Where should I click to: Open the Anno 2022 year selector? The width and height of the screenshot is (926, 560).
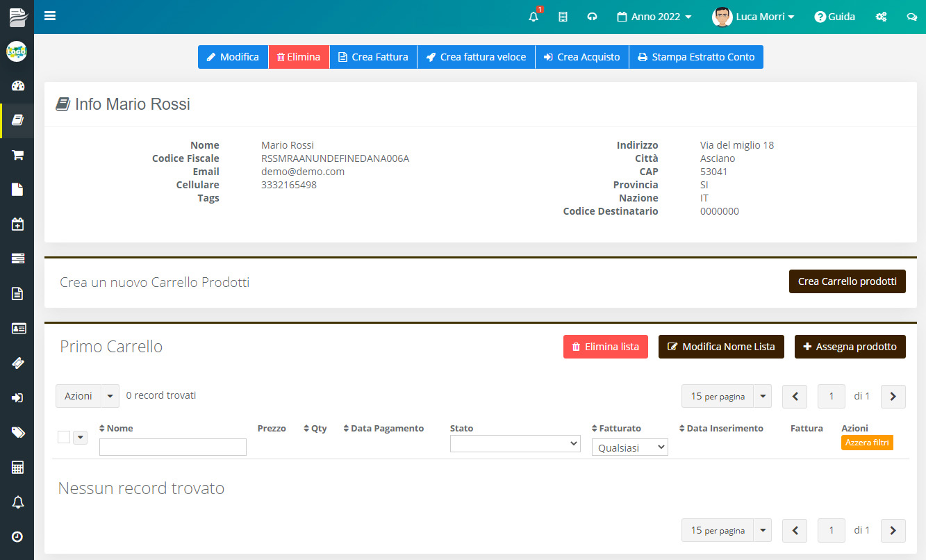tap(654, 17)
